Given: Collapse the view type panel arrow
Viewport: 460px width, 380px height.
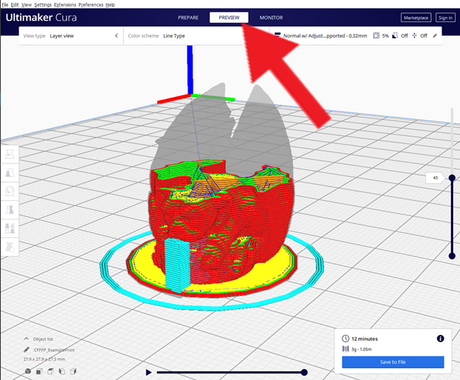Looking at the screenshot, I should 116,36.
